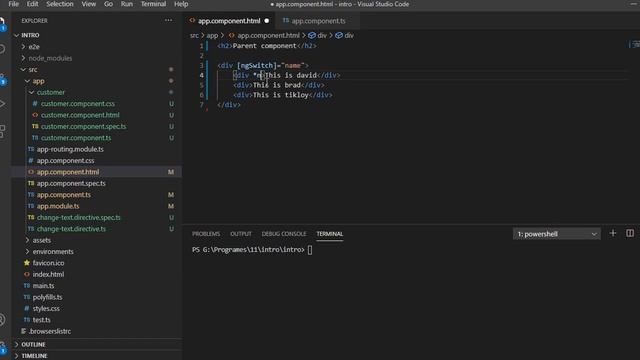
Task: Open customer.component.spec.ts file
Action: pos(83,127)
